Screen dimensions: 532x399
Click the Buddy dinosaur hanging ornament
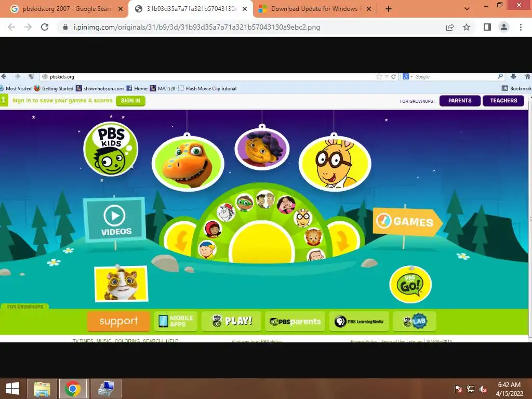[188, 163]
